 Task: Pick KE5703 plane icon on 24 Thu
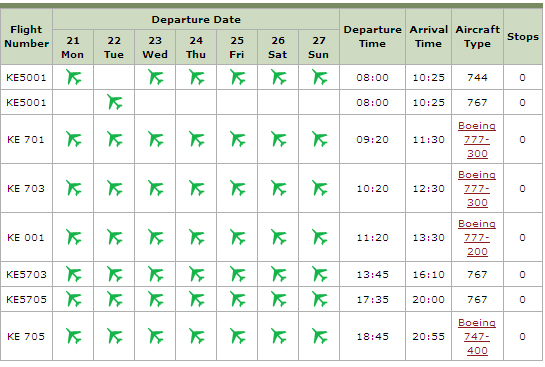tap(197, 274)
